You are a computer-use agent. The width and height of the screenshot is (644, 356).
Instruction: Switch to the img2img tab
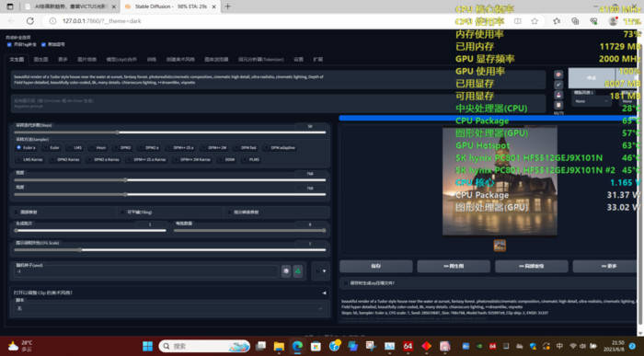tap(40, 60)
